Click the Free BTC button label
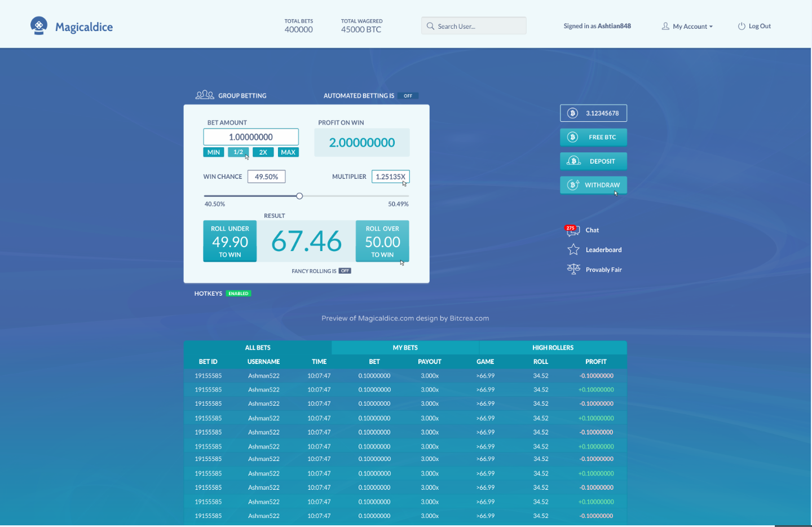Image resolution: width=812 pixels, height=527 pixels. 602,137
